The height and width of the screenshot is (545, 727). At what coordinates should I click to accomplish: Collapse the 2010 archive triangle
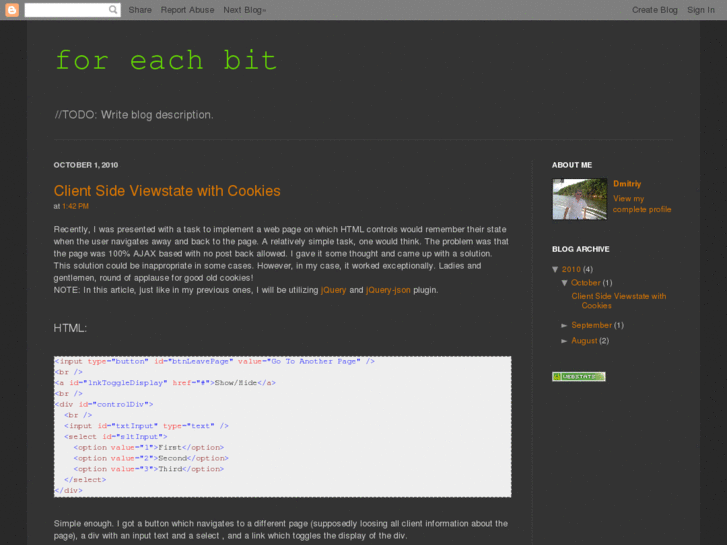coord(555,269)
